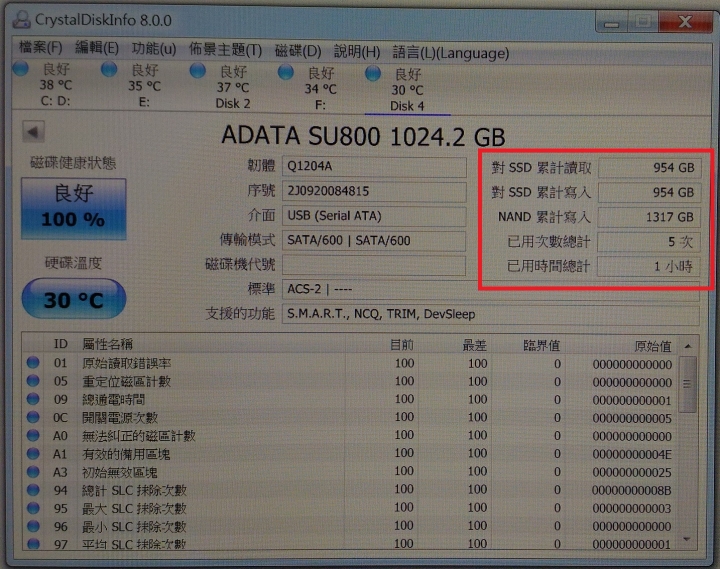Open the 檔案(F) file menu
The height and width of the screenshot is (569, 720).
(40, 47)
